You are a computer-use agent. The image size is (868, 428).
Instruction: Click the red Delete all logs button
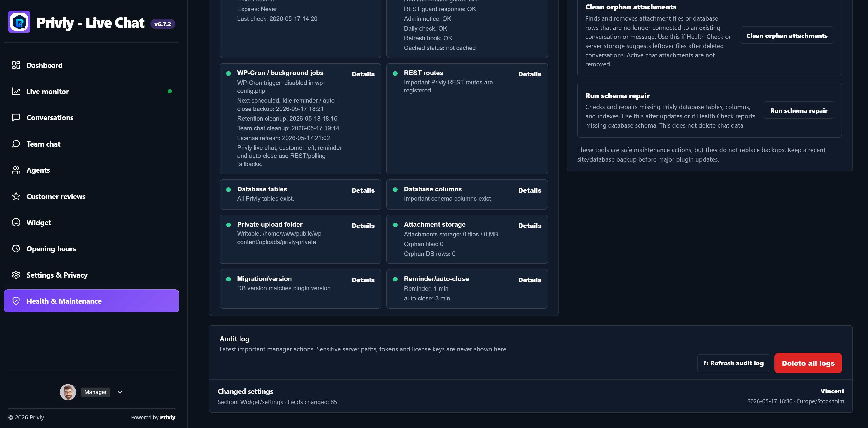(808, 363)
